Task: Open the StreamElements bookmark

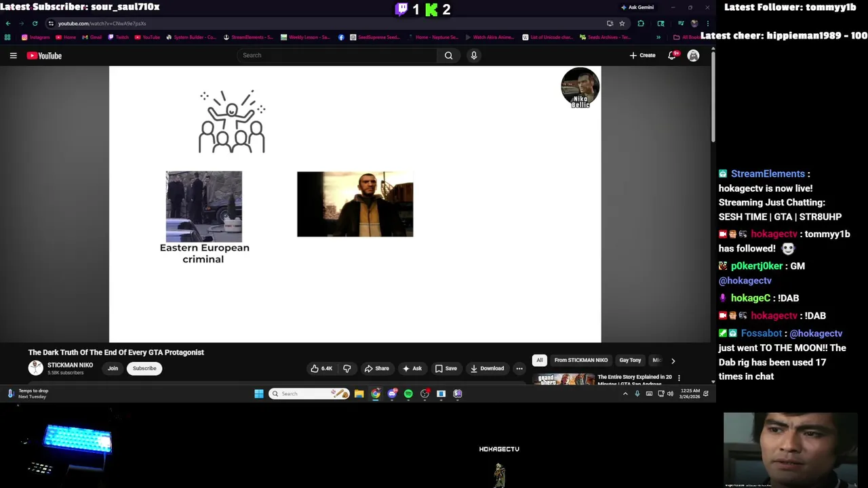Action: click(248, 37)
